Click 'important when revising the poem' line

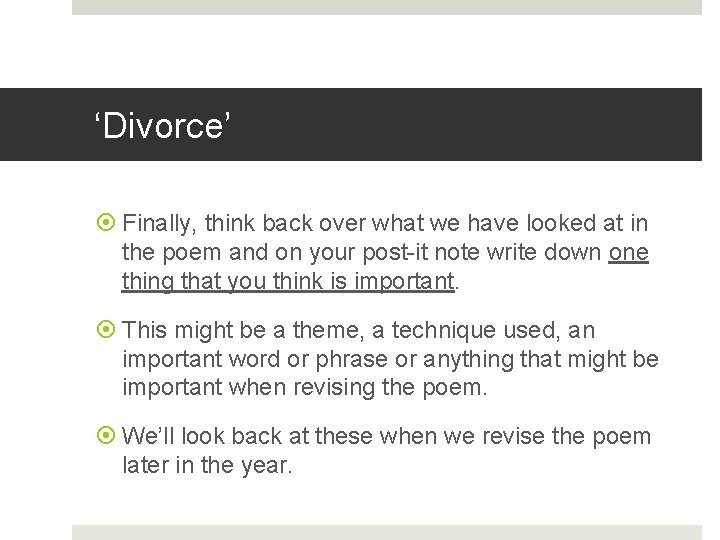coord(304,387)
